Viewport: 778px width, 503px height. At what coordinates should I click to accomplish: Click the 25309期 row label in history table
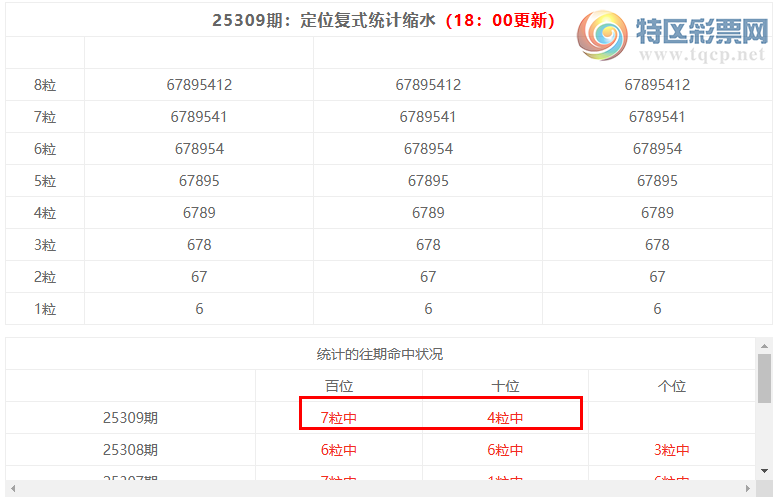130,418
